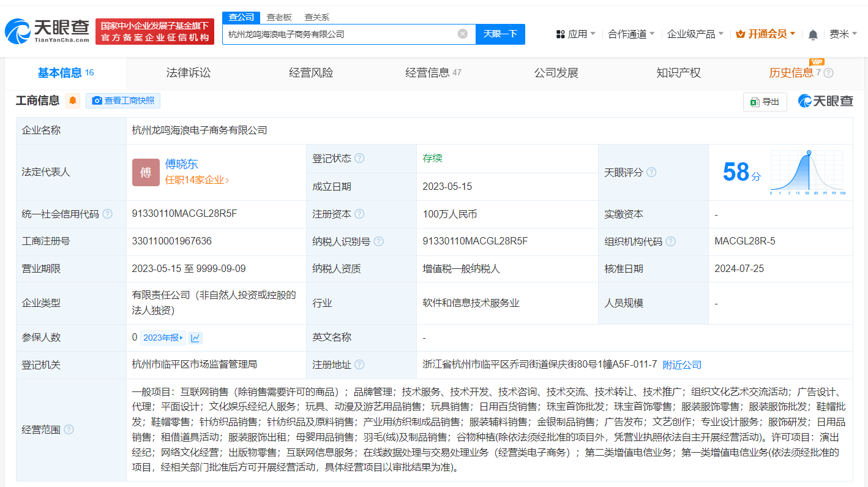Click 软件和信息技术服务业 industry value
Screen dimensions: 868x487
click(x=471, y=303)
